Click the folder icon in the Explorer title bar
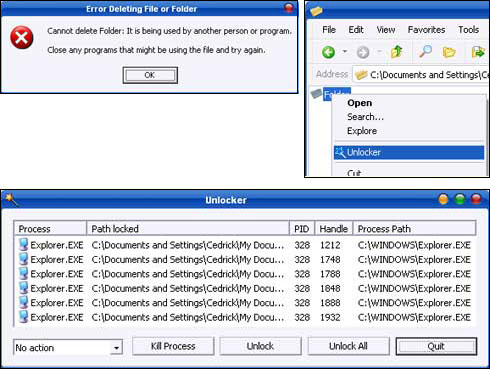Screen dimensions: 490x369 point(316,11)
